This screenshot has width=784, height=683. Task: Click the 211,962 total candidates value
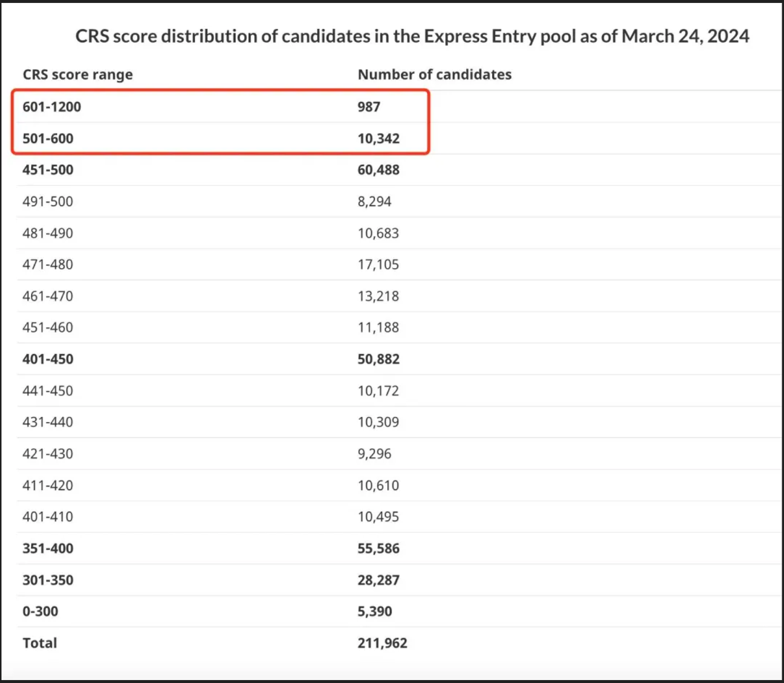coord(382,643)
